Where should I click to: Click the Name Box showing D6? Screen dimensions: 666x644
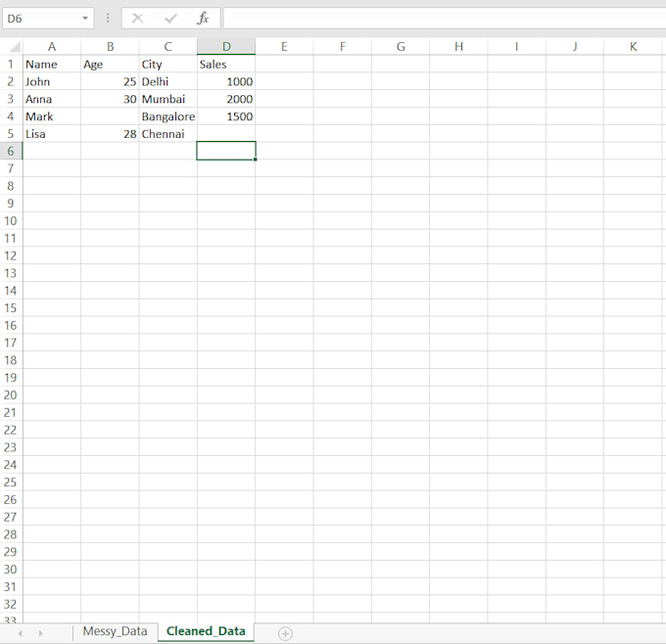(48, 19)
